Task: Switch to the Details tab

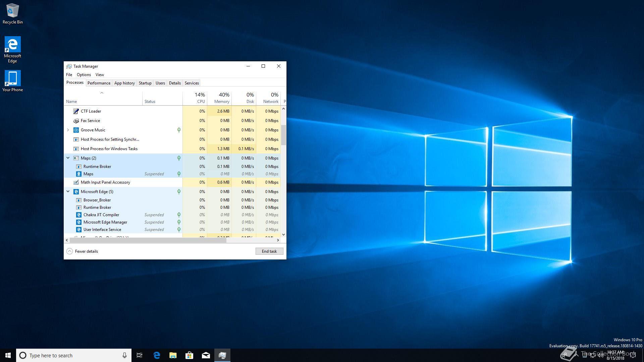Action: 175,83
